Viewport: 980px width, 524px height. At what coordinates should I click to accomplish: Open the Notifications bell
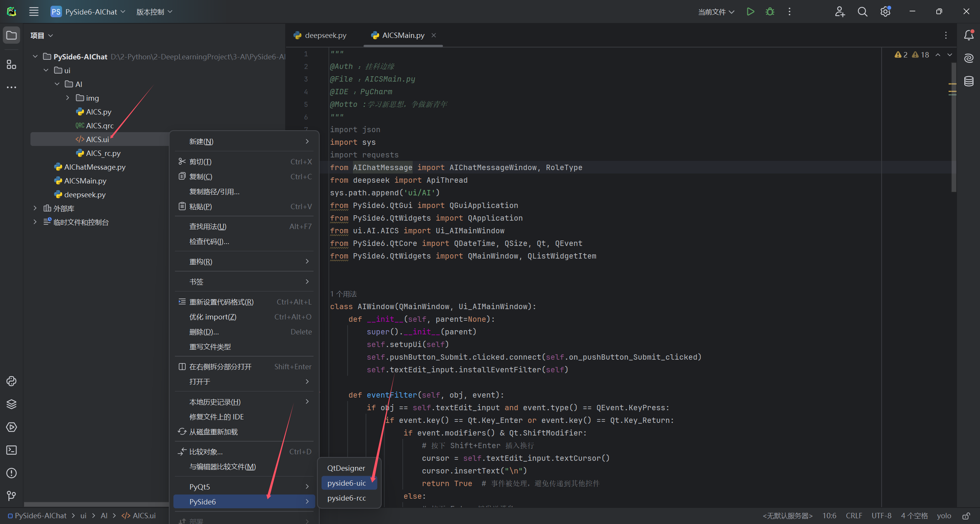969,35
